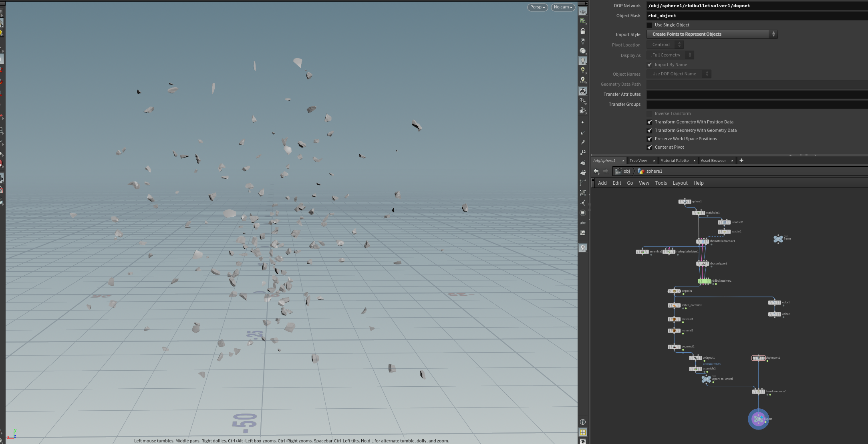Click the lock icon in viewport toolbar
This screenshot has height=444, width=868.
coord(583,31)
